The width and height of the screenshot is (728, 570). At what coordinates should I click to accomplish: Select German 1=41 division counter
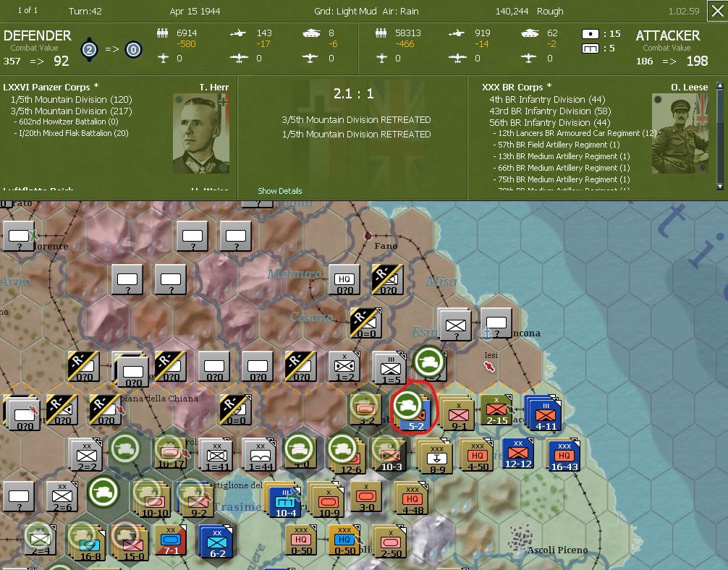coord(217,456)
